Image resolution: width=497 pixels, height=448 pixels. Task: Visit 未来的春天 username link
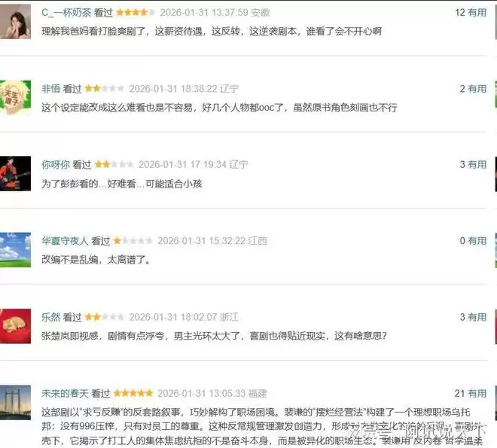(x=65, y=394)
